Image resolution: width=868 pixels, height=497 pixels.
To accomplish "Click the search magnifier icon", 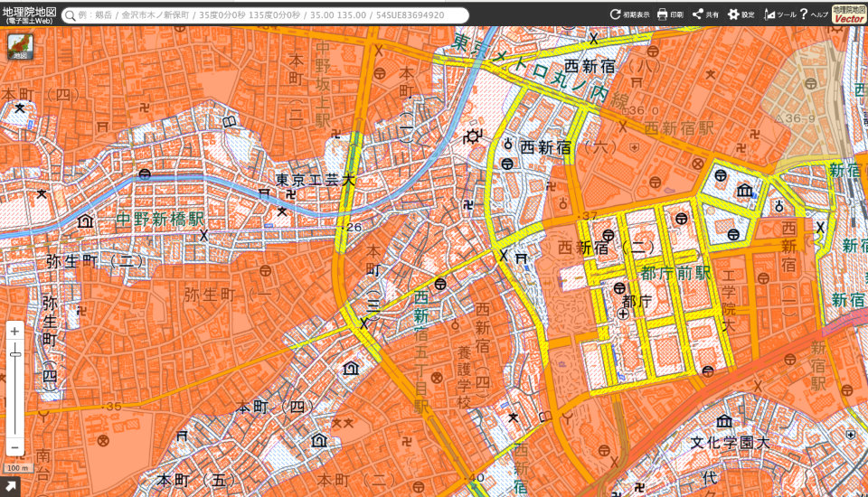I will pos(70,15).
